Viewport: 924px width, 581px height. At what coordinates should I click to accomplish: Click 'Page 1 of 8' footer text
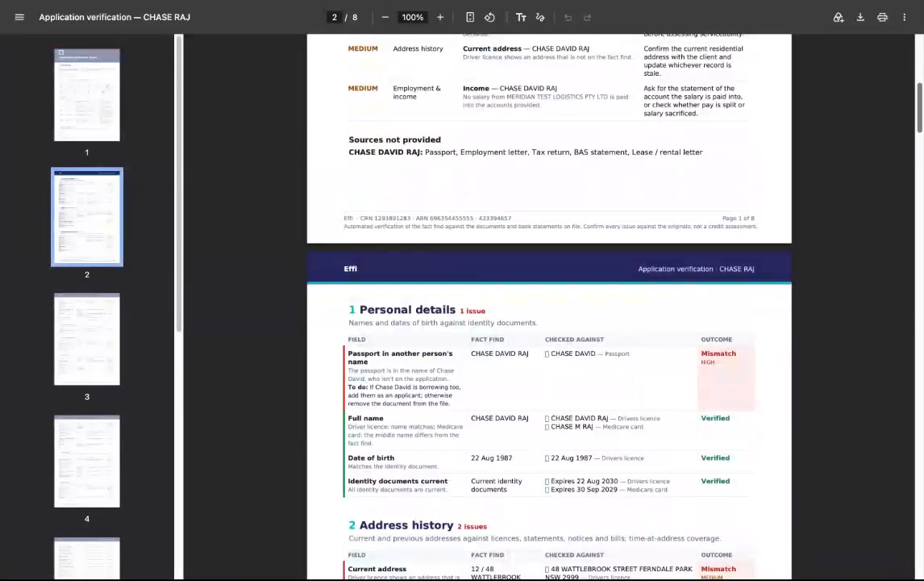click(x=738, y=218)
